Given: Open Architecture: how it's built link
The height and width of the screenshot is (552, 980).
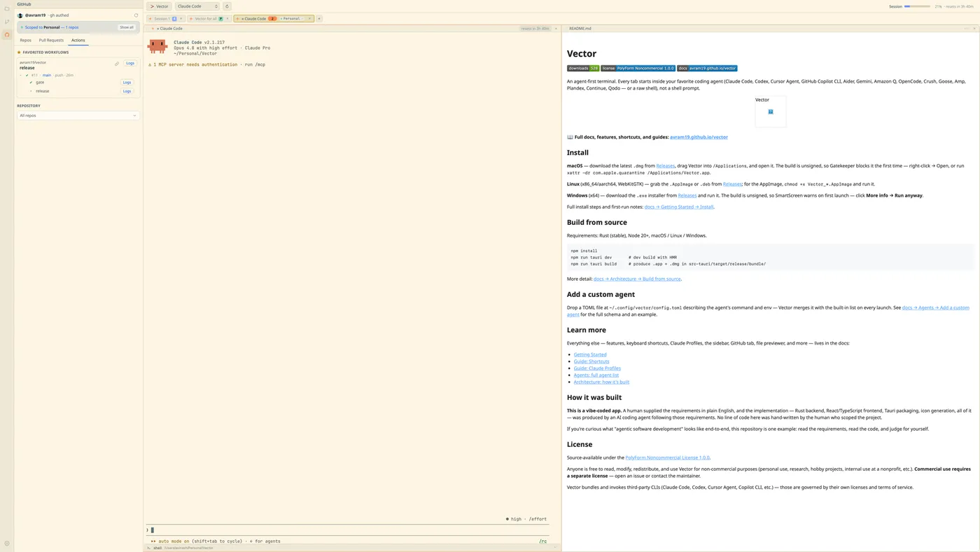Looking at the screenshot, I should [601, 382].
